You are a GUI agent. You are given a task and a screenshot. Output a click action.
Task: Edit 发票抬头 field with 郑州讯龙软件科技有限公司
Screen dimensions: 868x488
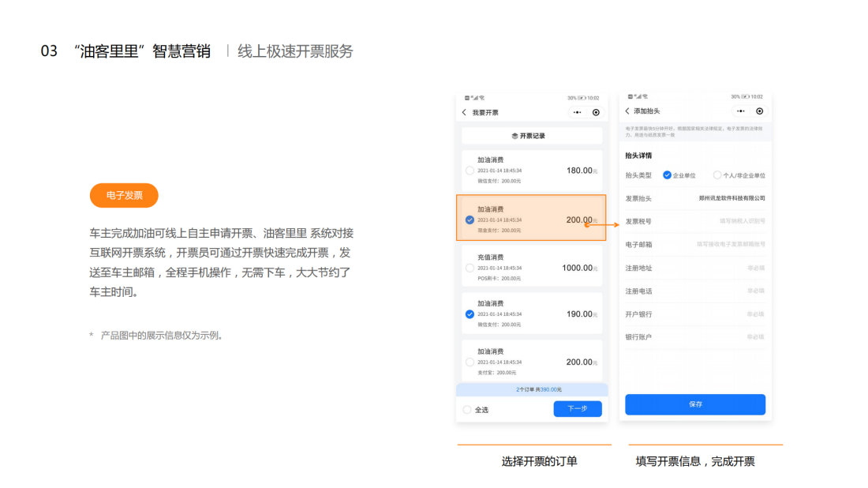pyautogui.click(x=695, y=198)
